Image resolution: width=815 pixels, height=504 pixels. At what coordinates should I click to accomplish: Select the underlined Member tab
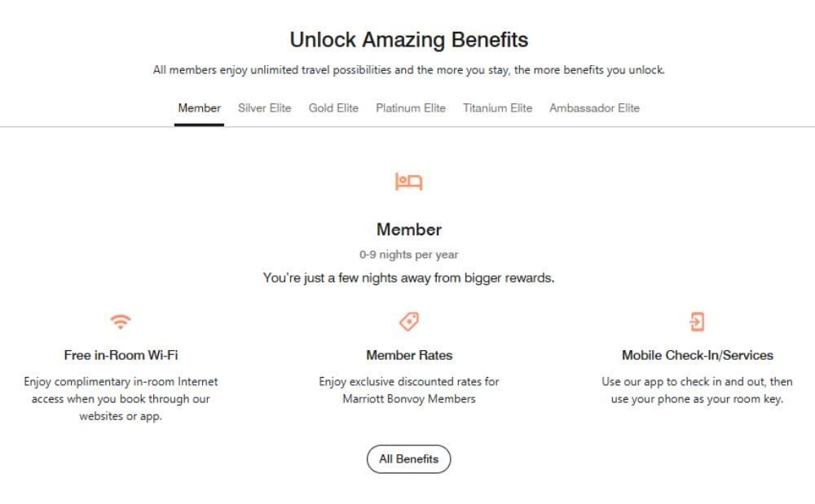(199, 107)
